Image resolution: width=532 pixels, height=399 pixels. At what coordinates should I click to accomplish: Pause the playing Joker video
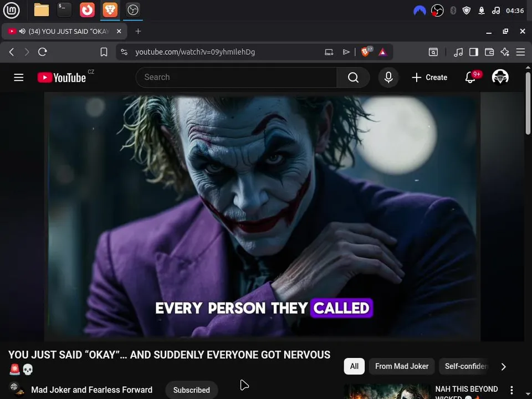262,216
